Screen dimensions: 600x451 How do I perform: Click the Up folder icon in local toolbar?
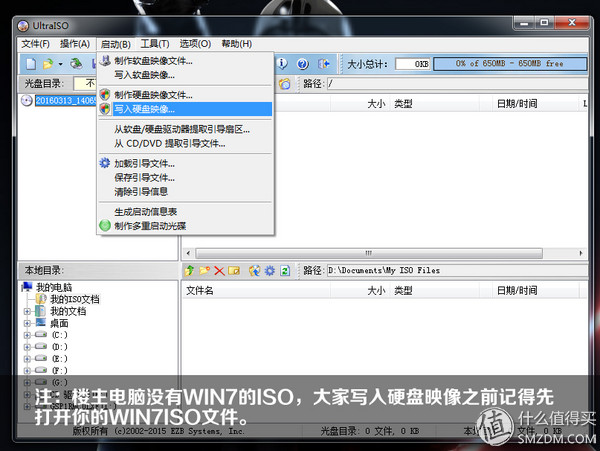tap(189, 271)
